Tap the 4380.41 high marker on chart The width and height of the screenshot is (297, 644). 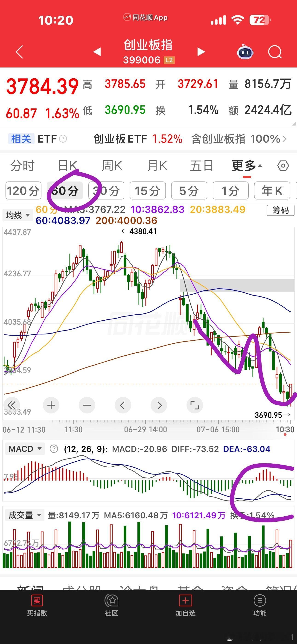139,231
